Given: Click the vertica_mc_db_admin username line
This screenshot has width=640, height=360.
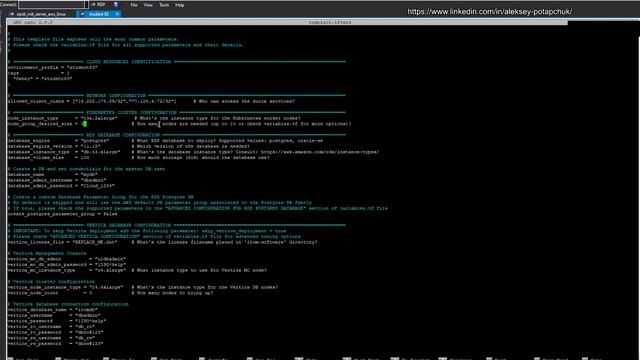Looking at the screenshot, I should 67,259.
